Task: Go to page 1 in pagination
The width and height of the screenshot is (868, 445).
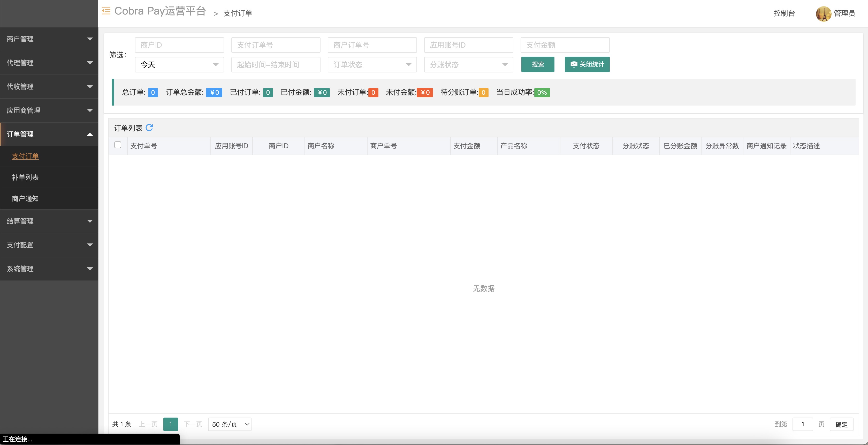Action: click(171, 424)
